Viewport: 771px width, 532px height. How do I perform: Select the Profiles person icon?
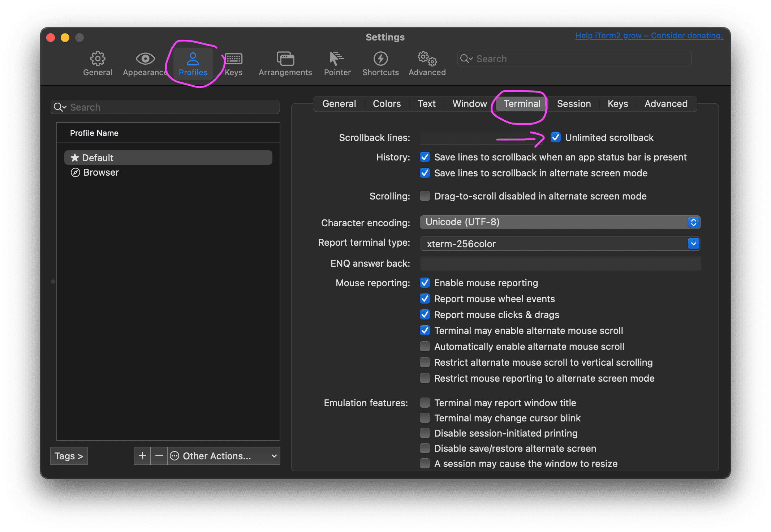pyautogui.click(x=193, y=59)
